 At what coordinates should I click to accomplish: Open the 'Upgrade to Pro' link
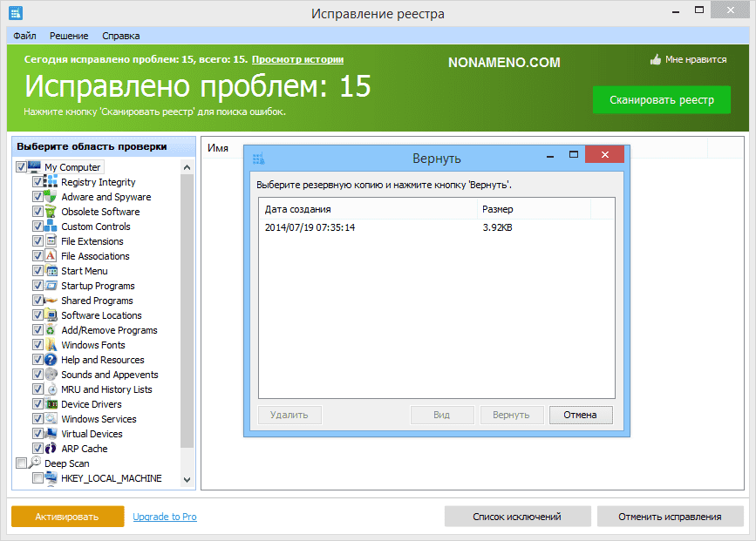(x=165, y=517)
